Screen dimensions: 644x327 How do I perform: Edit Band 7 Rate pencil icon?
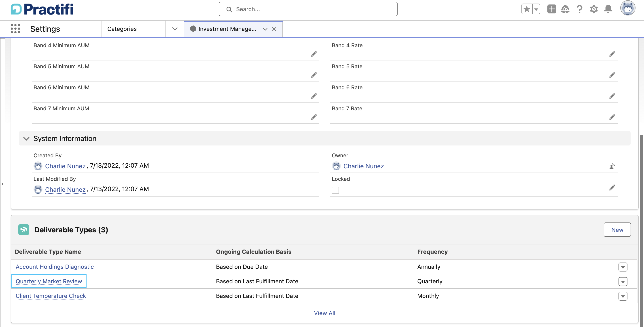pyautogui.click(x=612, y=117)
